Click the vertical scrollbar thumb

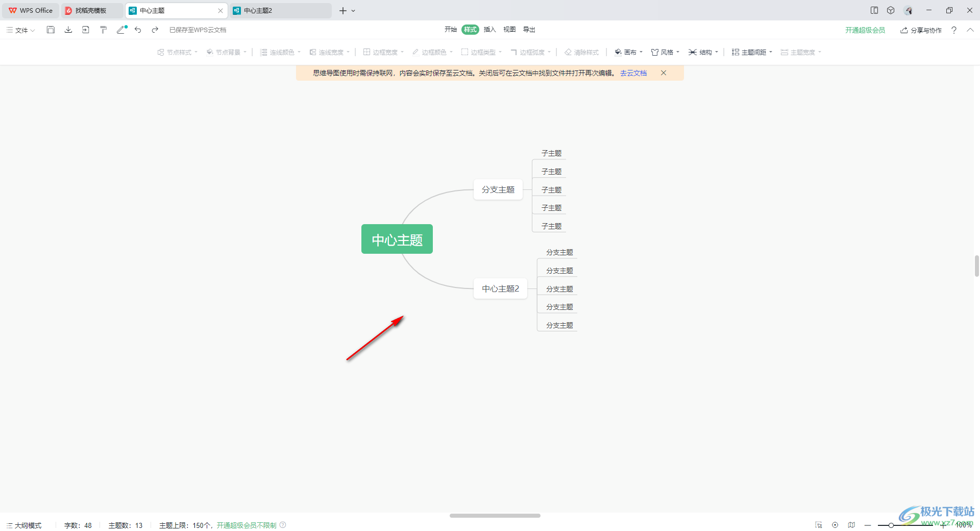pyautogui.click(x=977, y=266)
